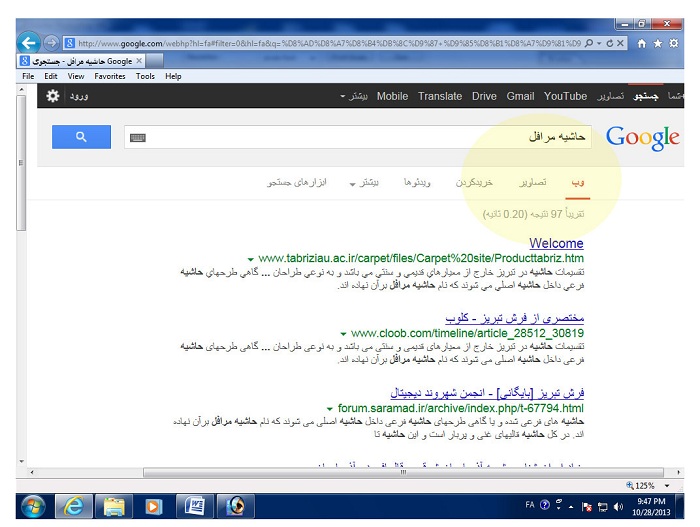Open address bar autocomplete dropdown arrow
This screenshot has height=527, width=700.
tap(600, 43)
